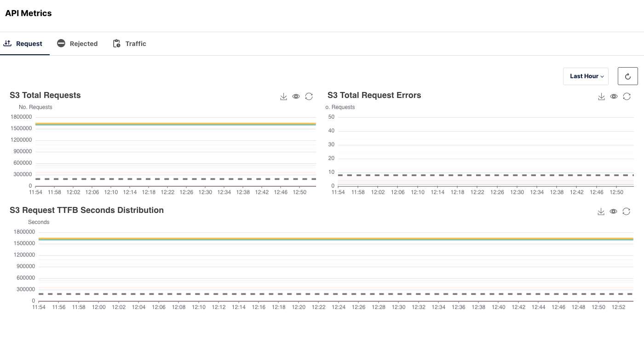Click the dashed threshold line in Request Errors chart
Viewport: 644px width, 344px height.
(x=486, y=175)
